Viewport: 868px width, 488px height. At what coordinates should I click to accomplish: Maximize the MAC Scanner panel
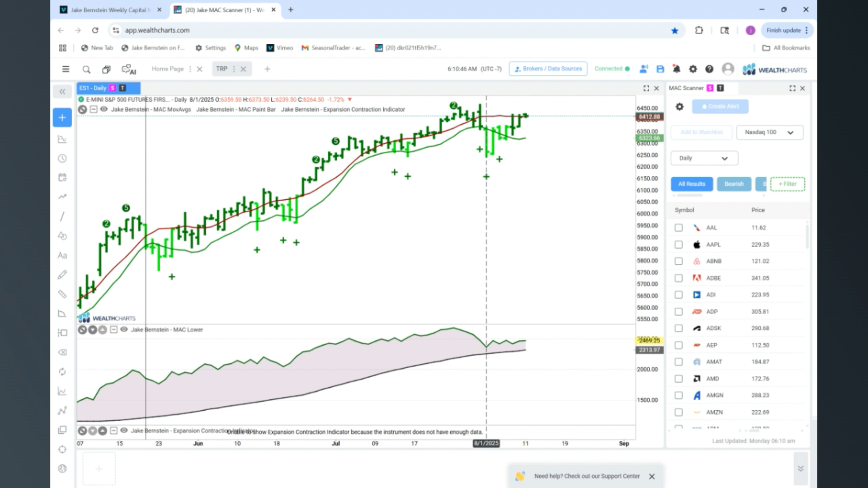(x=793, y=89)
